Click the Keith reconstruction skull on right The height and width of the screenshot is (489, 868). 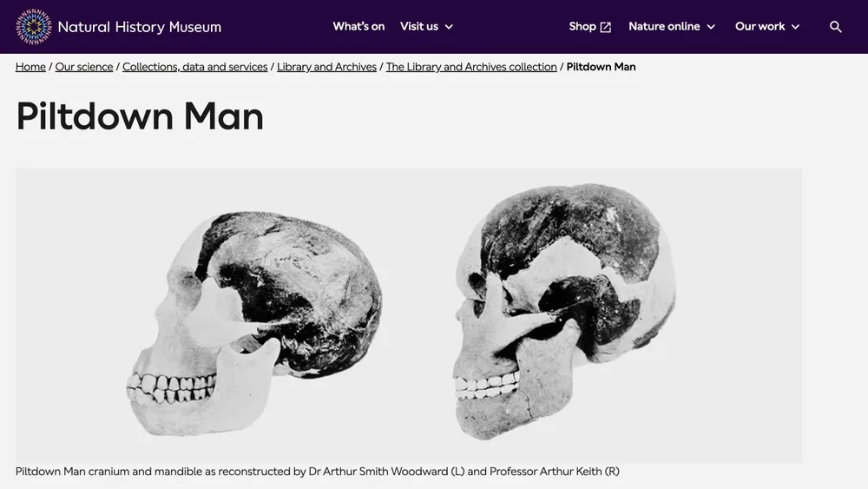click(x=565, y=312)
